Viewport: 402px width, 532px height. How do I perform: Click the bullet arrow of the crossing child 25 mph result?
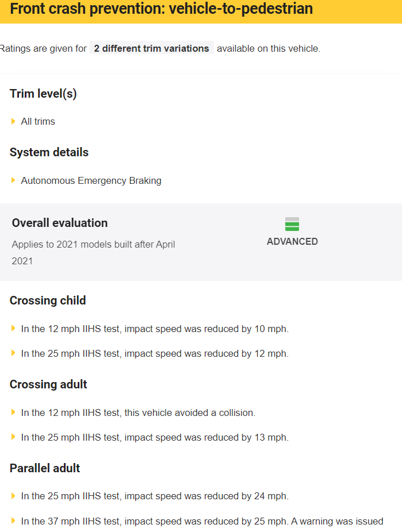(13, 353)
